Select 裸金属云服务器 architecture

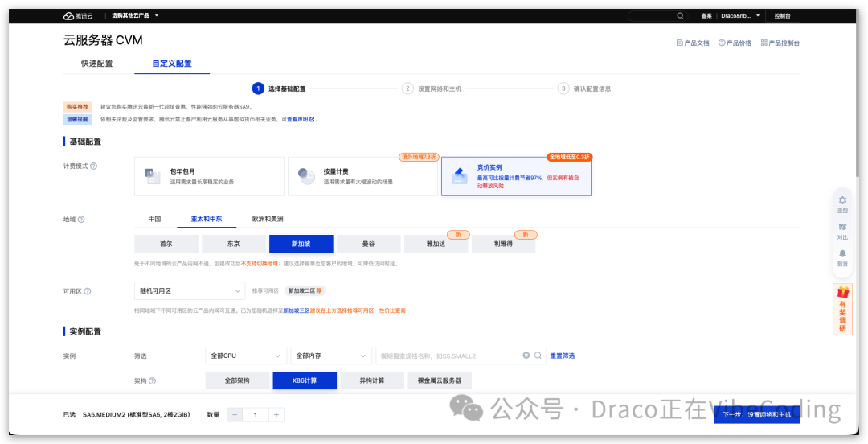[x=440, y=380]
